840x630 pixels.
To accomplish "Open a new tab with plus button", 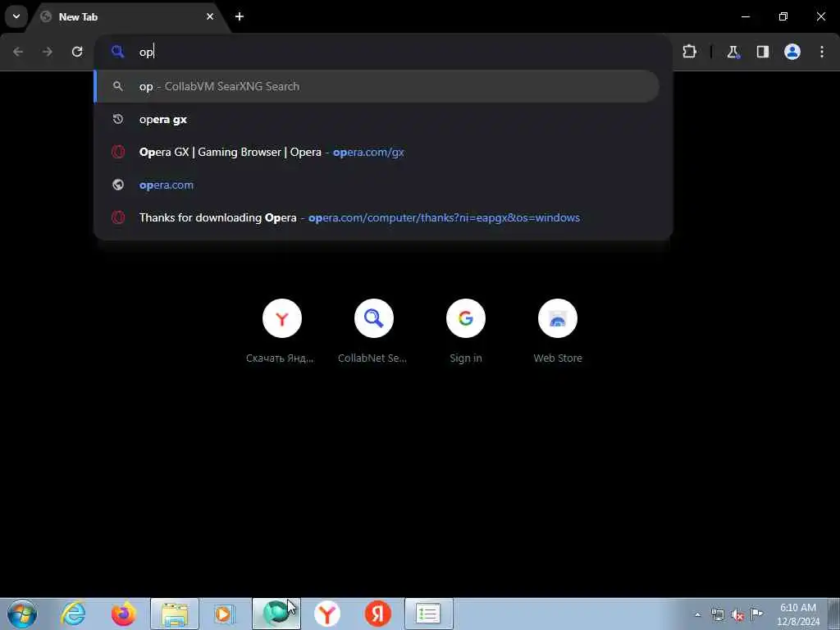I will tap(240, 16).
